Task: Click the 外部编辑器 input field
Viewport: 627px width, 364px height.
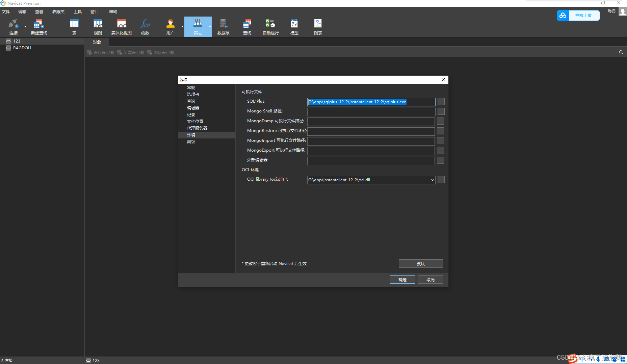Action: tap(371, 161)
